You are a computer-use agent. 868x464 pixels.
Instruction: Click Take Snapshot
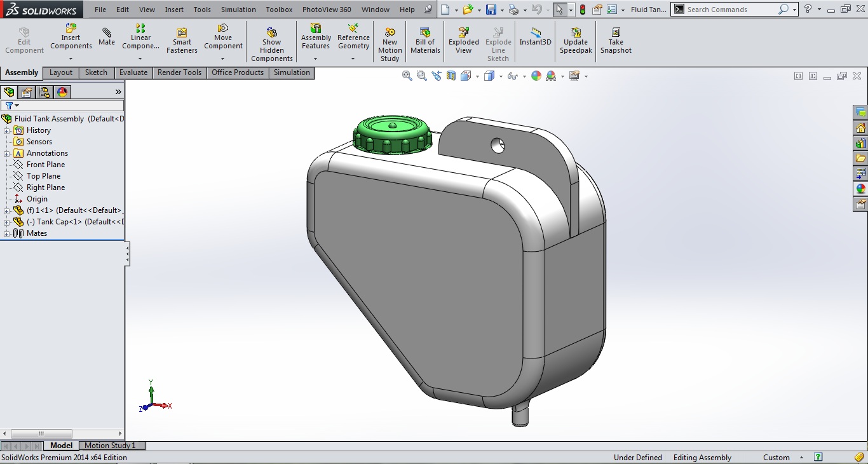pos(616,41)
